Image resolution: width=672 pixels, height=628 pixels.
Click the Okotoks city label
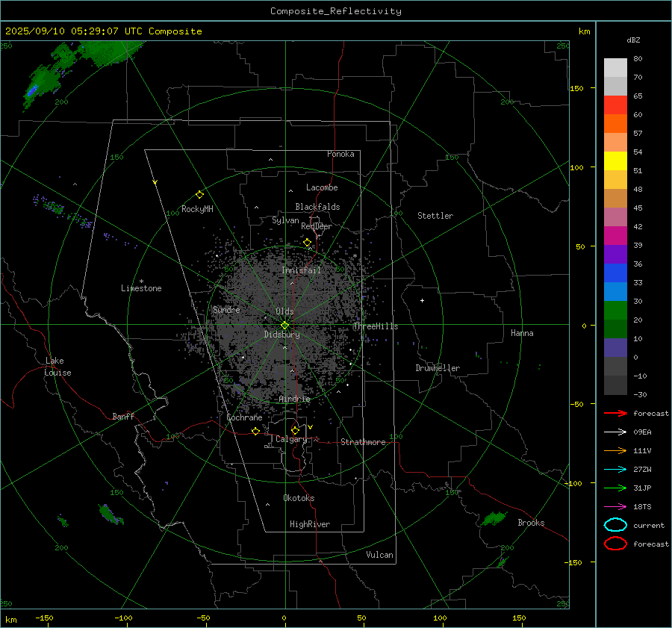[x=299, y=498]
